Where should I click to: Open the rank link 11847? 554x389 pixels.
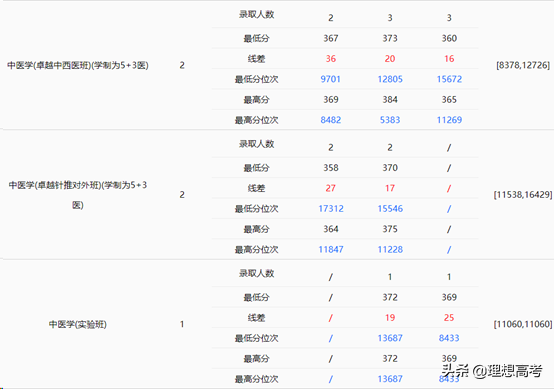331,250
